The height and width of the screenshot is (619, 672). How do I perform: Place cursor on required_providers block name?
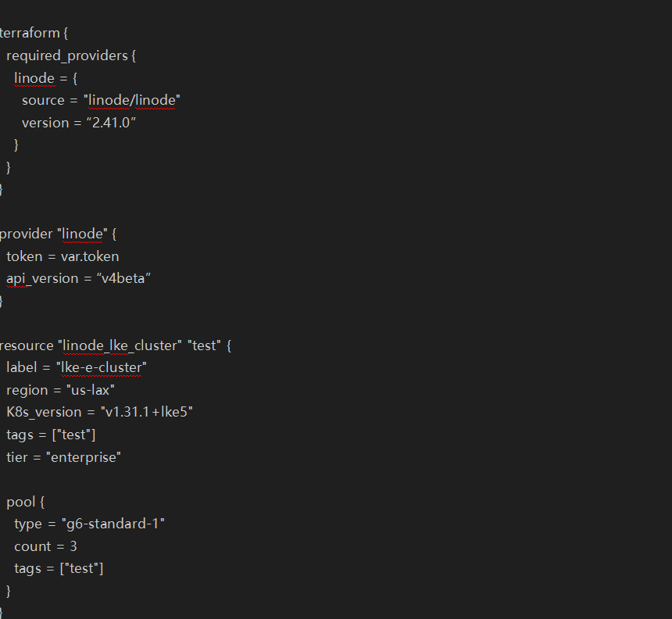[x=66, y=55]
